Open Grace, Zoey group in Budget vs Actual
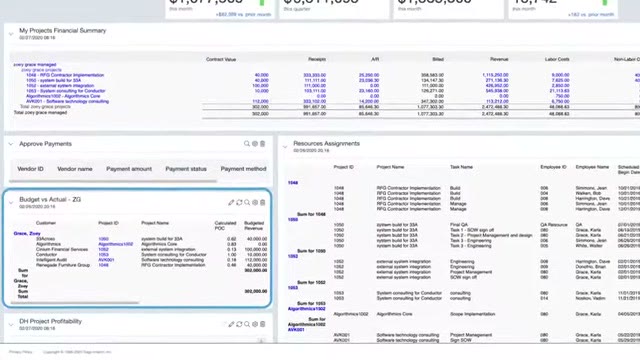This screenshot has height=360, width=640. click(27, 233)
